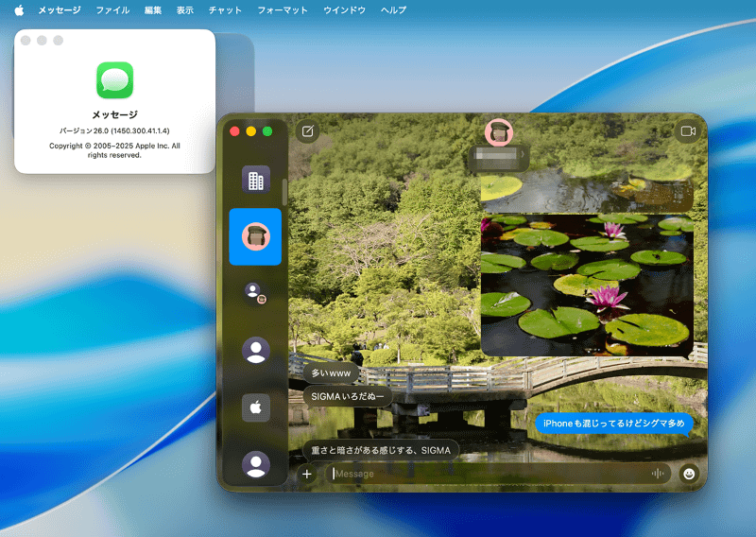The image size is (756, 537).
Task: Minimize the Messages chat window
Action: 251,131
